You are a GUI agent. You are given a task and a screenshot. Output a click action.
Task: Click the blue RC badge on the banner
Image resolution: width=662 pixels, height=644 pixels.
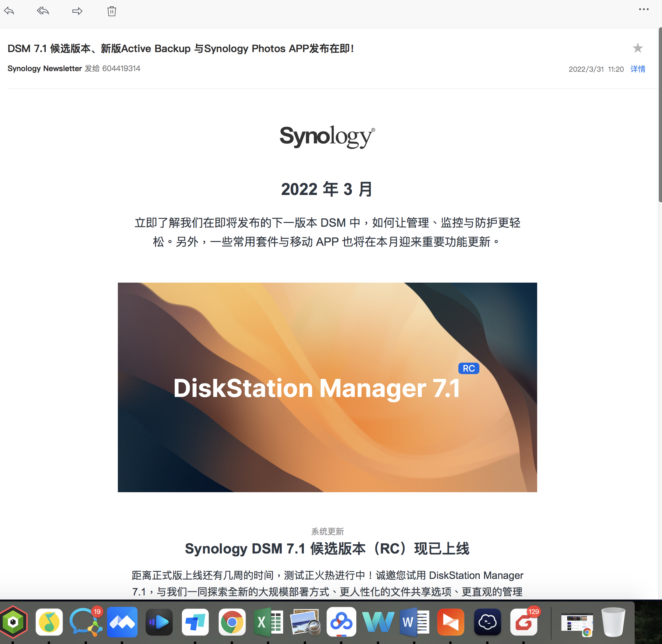point(469,368)
